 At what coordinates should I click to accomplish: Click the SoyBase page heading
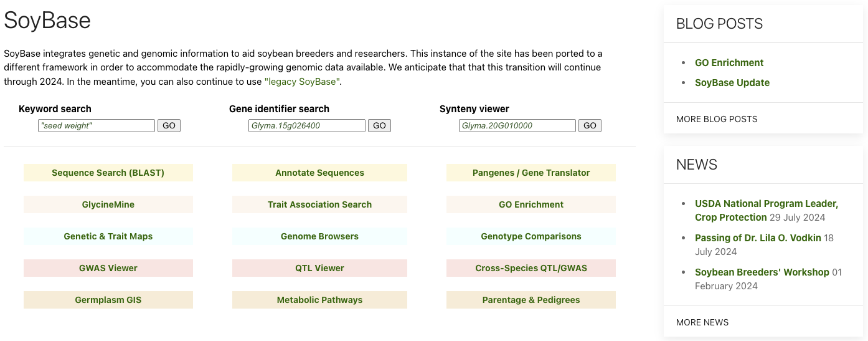tap(47, 21)
